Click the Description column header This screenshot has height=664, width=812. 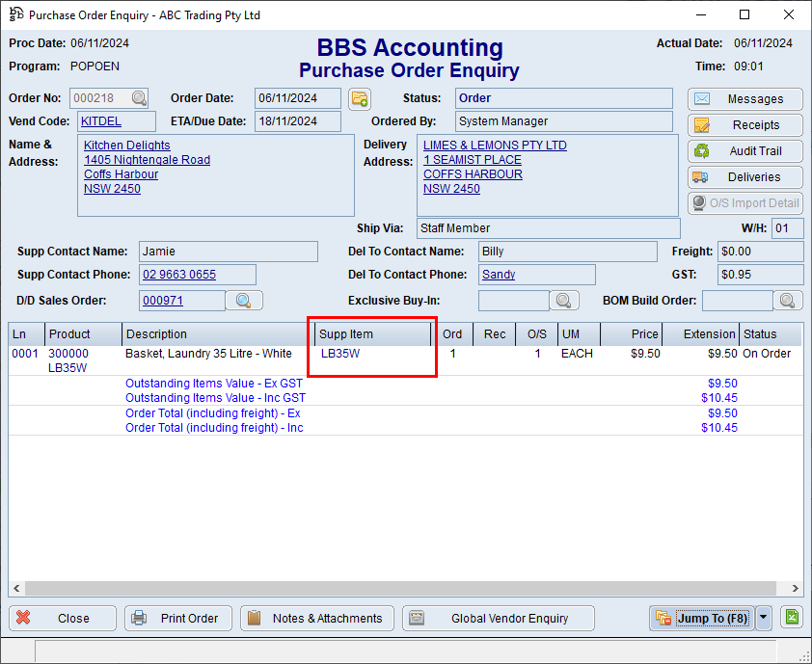217,334
